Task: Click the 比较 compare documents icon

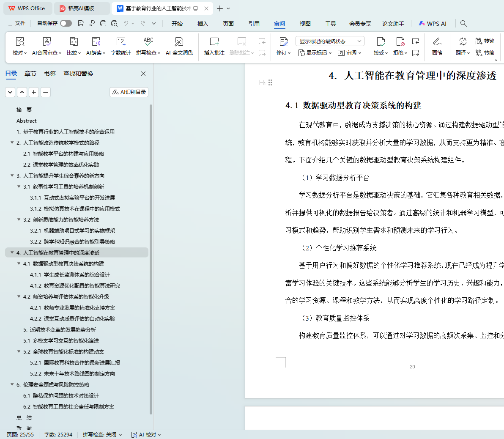Action: pos(74,42)
